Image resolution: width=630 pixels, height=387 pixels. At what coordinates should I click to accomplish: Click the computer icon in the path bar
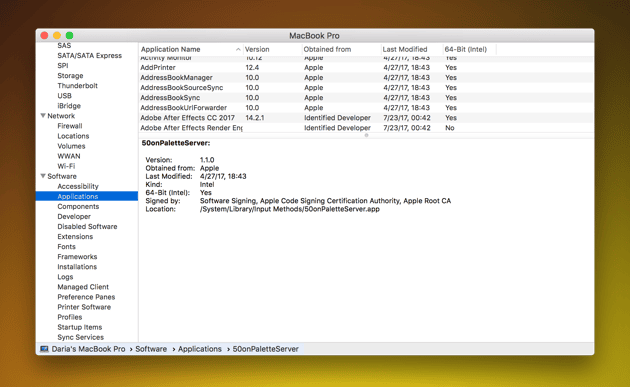click(44, 349)
